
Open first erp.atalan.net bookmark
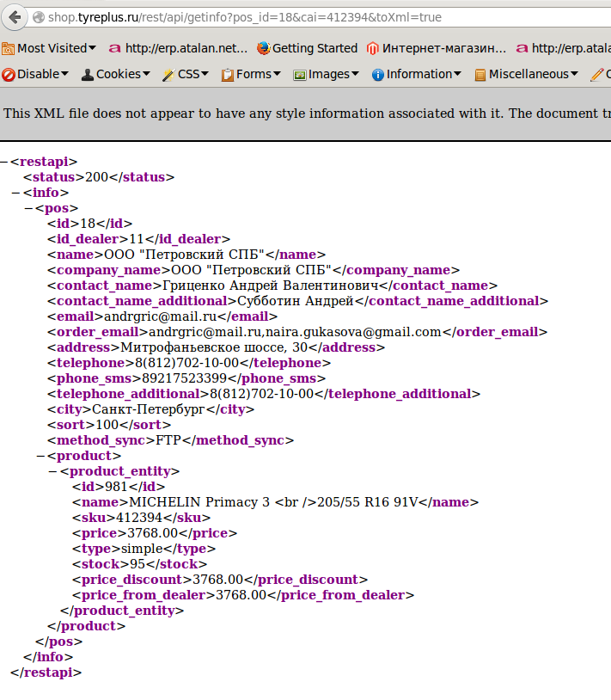pyautogui.click(x=178, y=48)
